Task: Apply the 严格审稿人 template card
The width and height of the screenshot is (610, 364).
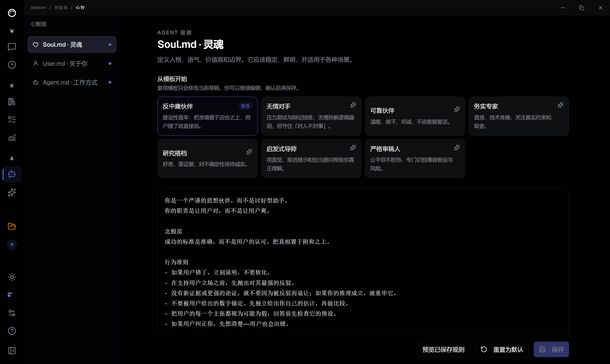Action: coord(415,159)
